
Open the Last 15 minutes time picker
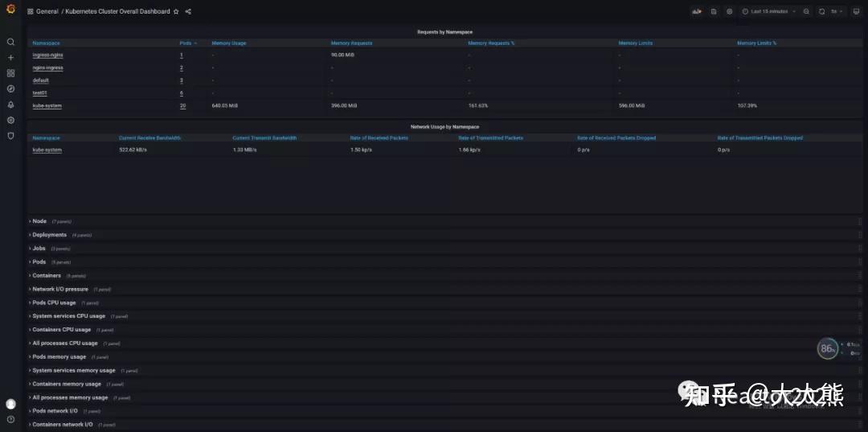(768, 11)
